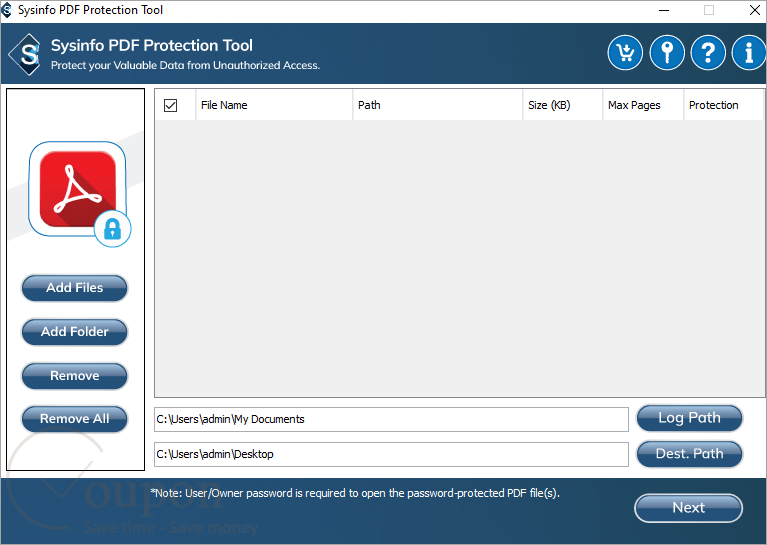This screenshot has height=545, width=767.
Task: Minimize the Sysinfo PDF Protection Tool window
Action: (x=664, y=10)
